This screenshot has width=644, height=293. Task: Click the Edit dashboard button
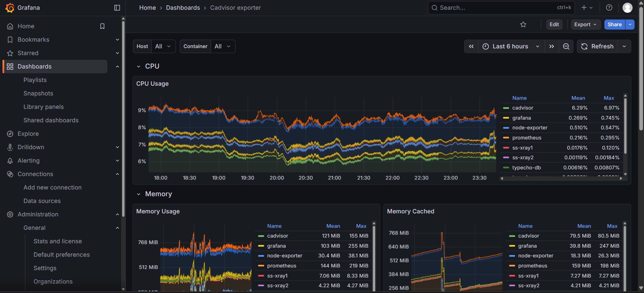(554, 25)
